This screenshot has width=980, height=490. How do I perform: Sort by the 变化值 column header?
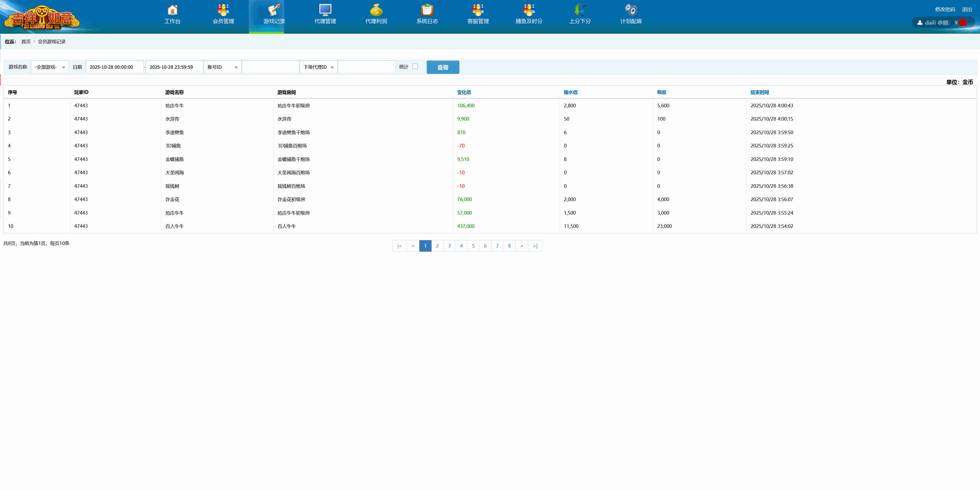coord(464,92)
